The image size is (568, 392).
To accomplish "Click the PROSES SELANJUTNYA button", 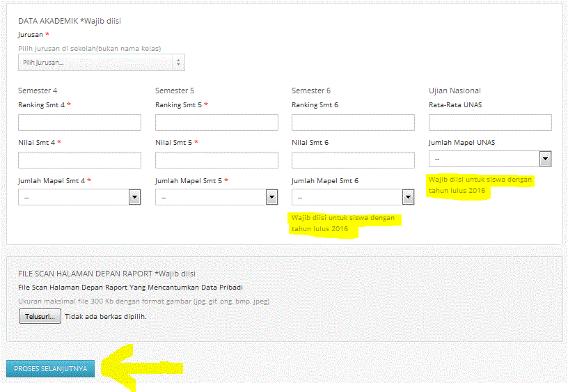I will [x=50, y=368].
